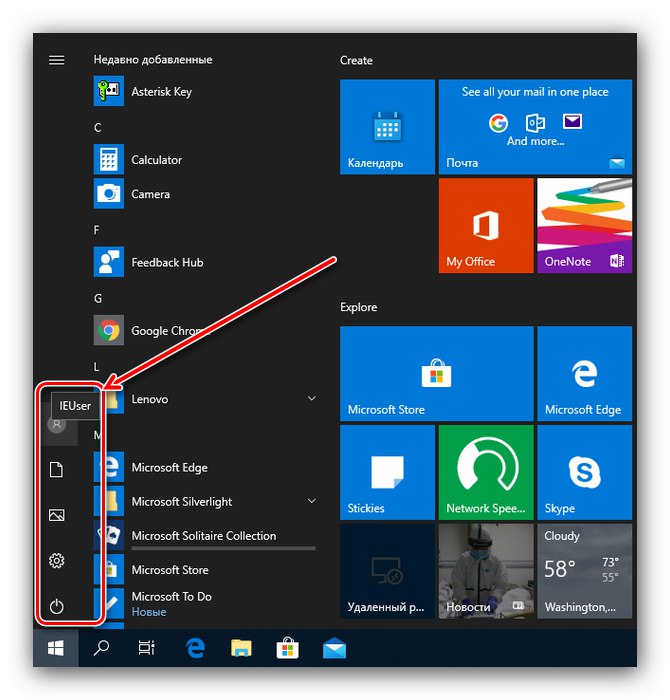Select the Lenovo folder entry
Viewport: 670px width, 700px height.
(205, 399)
